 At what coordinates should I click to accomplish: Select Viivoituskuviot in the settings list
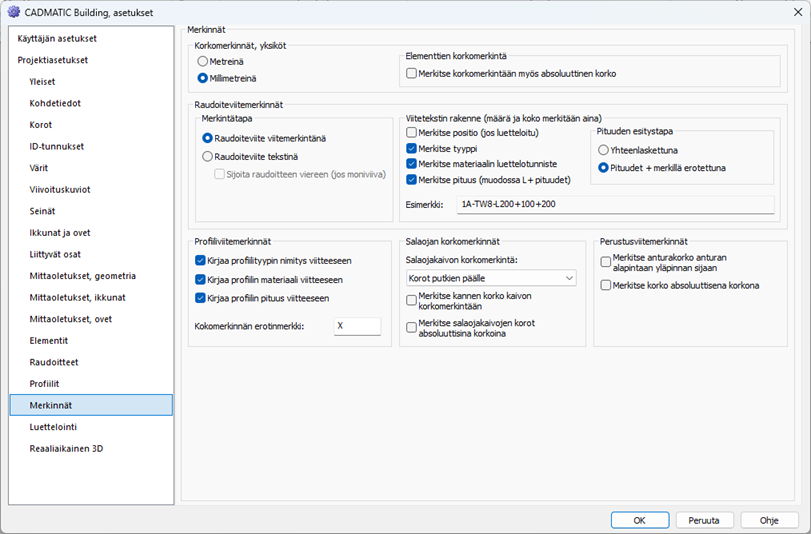click(61, 189)
